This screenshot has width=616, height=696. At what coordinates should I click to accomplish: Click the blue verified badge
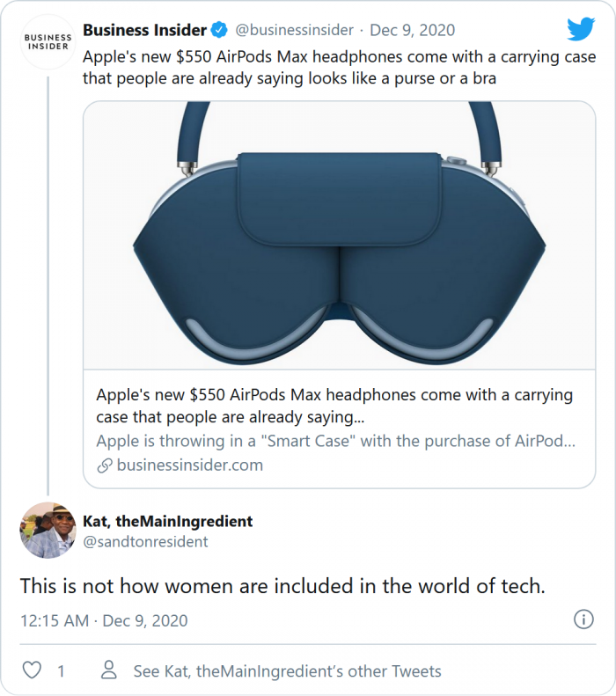click(x=220, y=30)
